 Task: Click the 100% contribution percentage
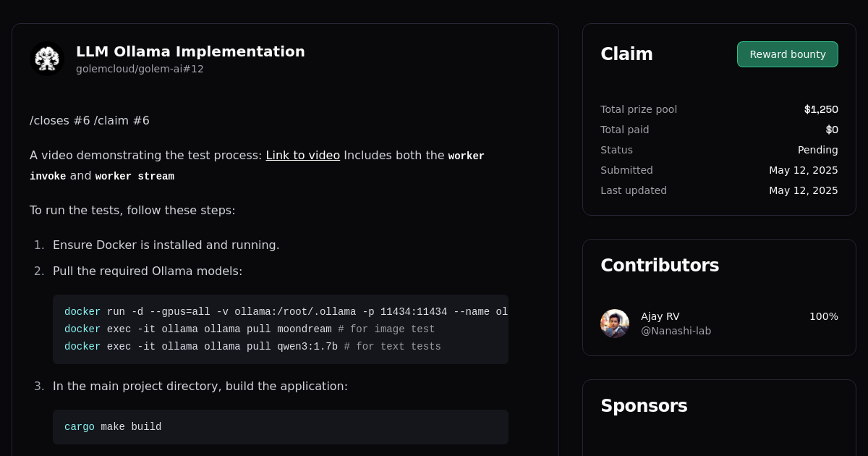824,316
